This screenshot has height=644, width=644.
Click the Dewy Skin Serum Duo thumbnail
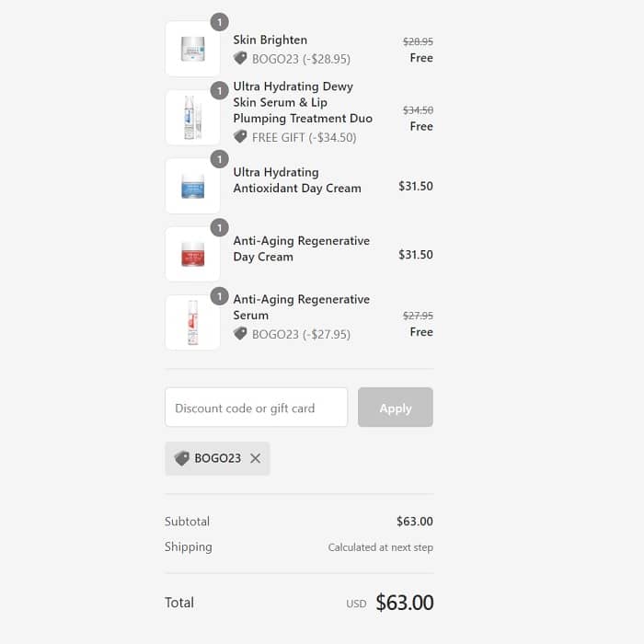[192, 118]
